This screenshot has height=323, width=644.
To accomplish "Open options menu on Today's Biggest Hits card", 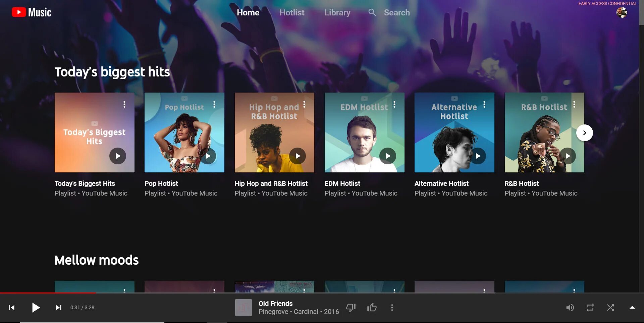I will [124, 104].
